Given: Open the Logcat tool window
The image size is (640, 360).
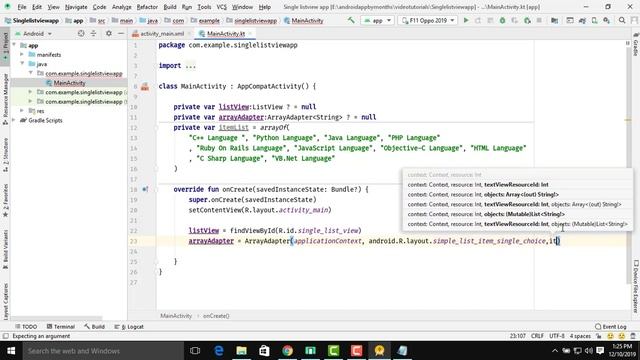Looking at the screenshot, I should [x=129, y=327].
